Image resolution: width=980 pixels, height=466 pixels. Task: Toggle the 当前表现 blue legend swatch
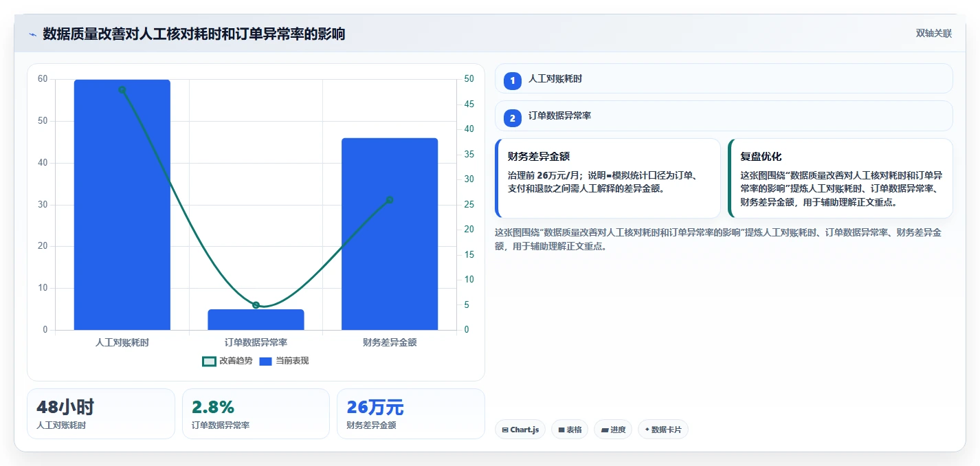click(x=266, y=361)
